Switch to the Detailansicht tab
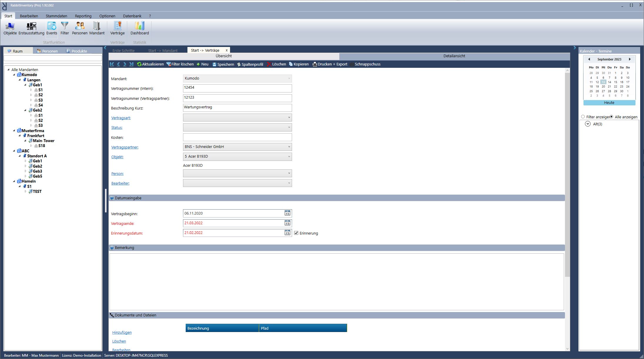The width and height of the screenshot is (644, 359). coord(454,56)
